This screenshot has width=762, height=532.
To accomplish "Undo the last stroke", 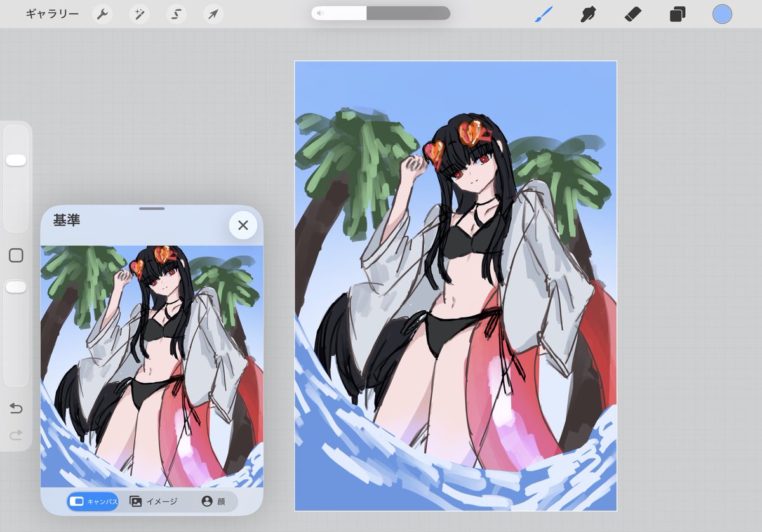I will click(16, 408).
